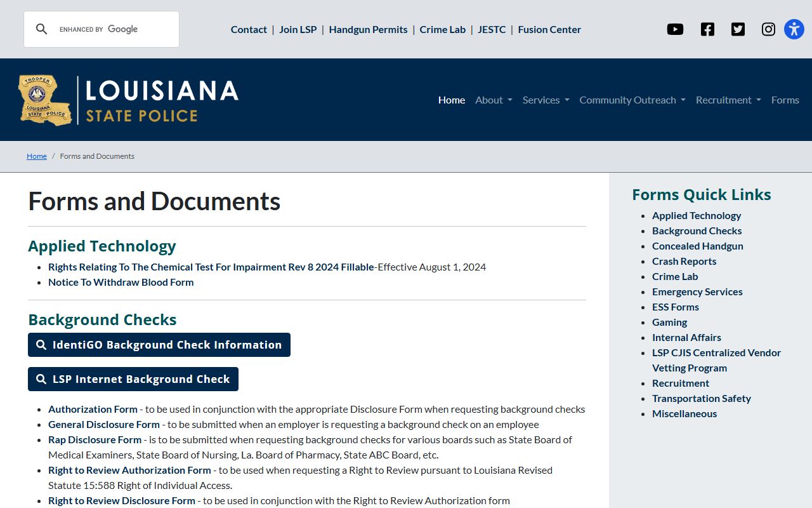Open the accessibility options icon
The height and width of the screenshot is (508, 812).
coord(794,29)
